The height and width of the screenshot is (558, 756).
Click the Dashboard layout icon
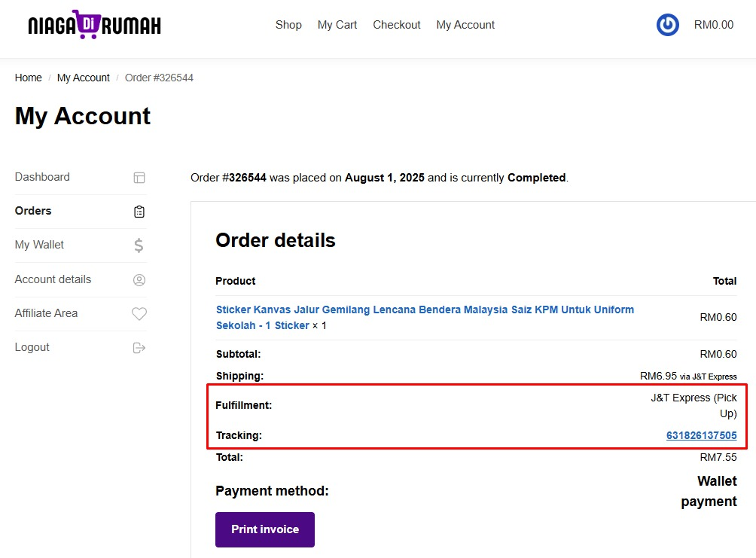139,178
